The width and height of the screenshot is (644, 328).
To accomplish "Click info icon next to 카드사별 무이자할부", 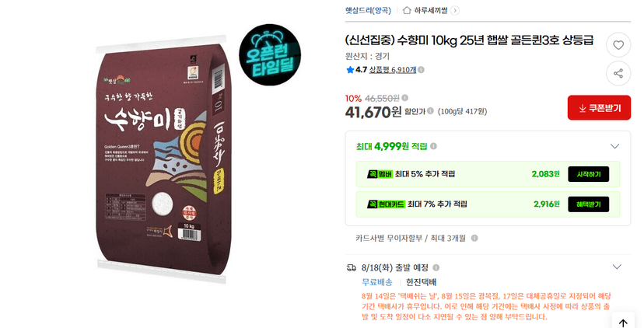I will click(x=474, y=238).
